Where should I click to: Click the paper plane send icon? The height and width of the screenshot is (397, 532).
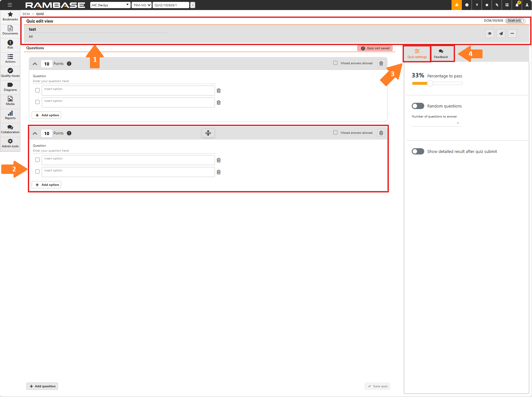coord(501,34)
